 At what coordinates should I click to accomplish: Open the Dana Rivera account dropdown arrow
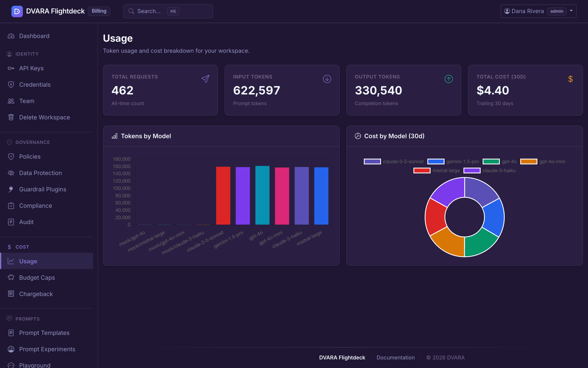571,11
